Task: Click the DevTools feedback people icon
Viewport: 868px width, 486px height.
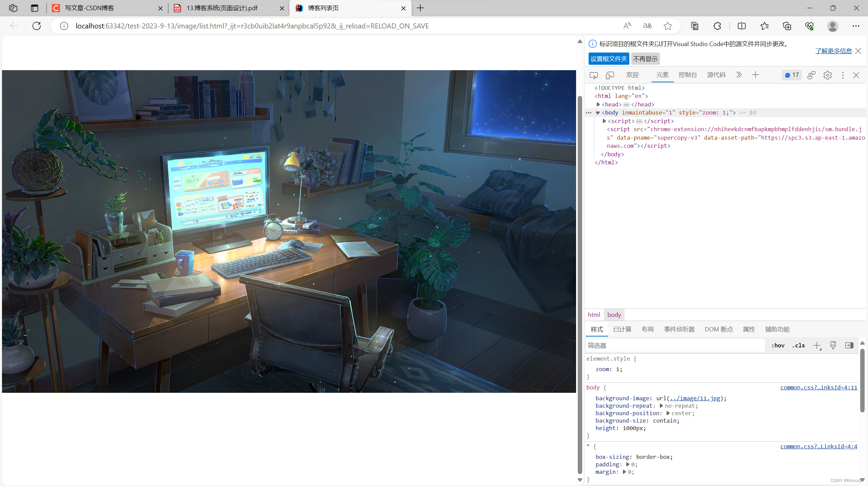Action: pos(811,75)
